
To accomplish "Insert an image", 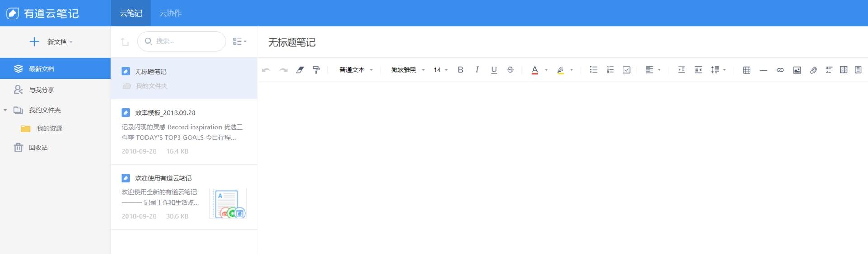I will click(x=797, y=70).
